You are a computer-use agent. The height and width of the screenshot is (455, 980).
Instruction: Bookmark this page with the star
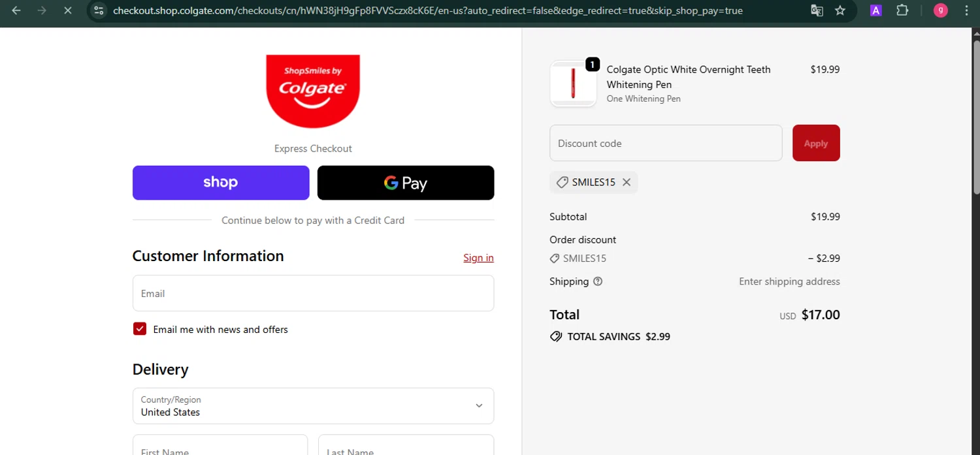click(x=840, y=10)
